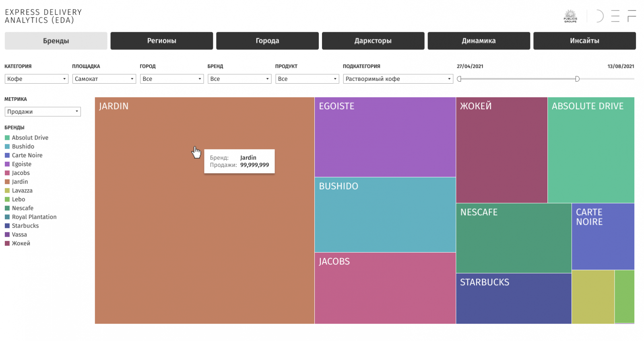Select the Динамика tab
The height and width of the screenshot is (341, 644).
click(x=479, y=41)
